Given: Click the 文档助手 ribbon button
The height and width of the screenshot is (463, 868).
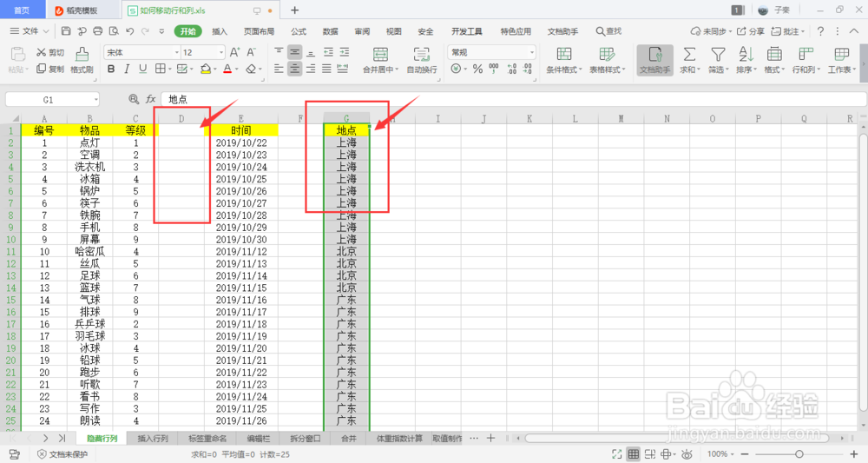Looking at the screenshot, I should pyautogui.click(x=654, y=60).
